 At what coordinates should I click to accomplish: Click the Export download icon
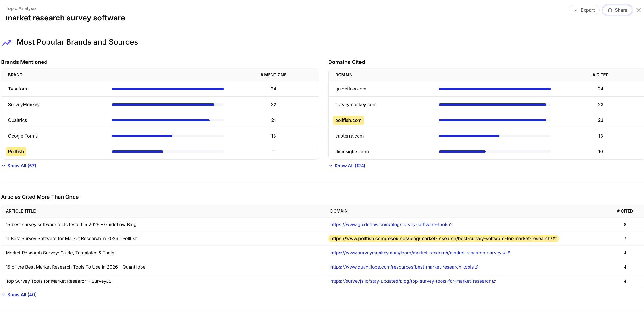(x=576, y=10)
